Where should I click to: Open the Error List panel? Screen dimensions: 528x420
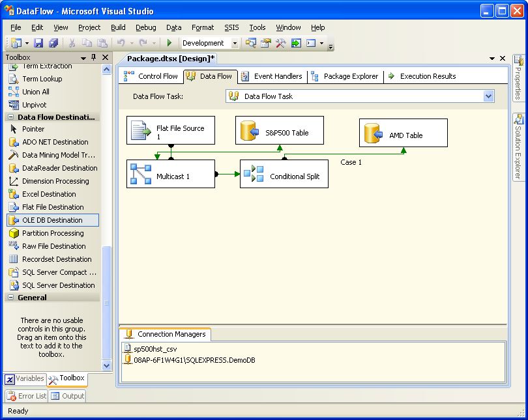click(x=26, y=396)
